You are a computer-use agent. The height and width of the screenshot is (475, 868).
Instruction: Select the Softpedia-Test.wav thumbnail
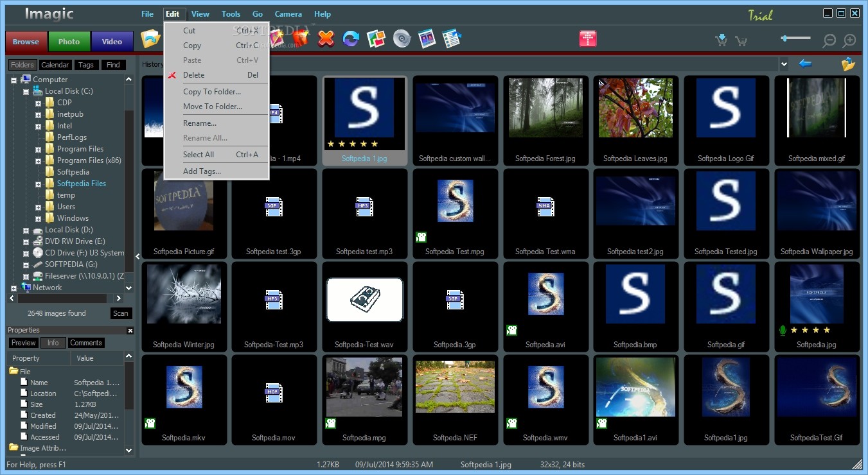pyautogui.click(x=364, y=307)
